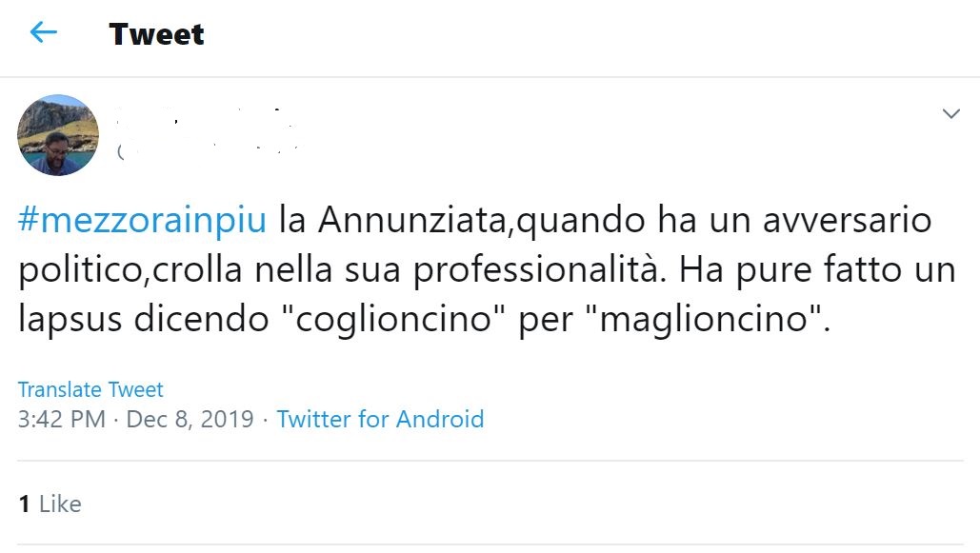
Task: Click the word "coglioncino" in the tweet
Action: click(x=393, y=319)
